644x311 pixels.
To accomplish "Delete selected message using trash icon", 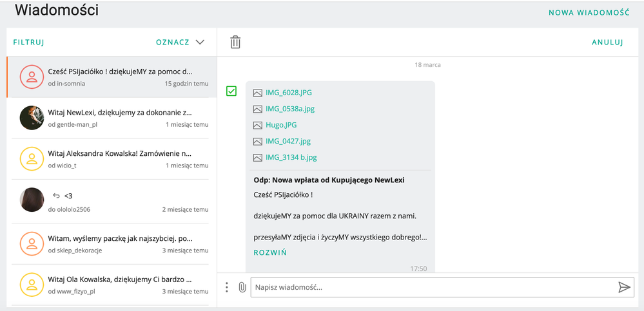I will point(235,42).
